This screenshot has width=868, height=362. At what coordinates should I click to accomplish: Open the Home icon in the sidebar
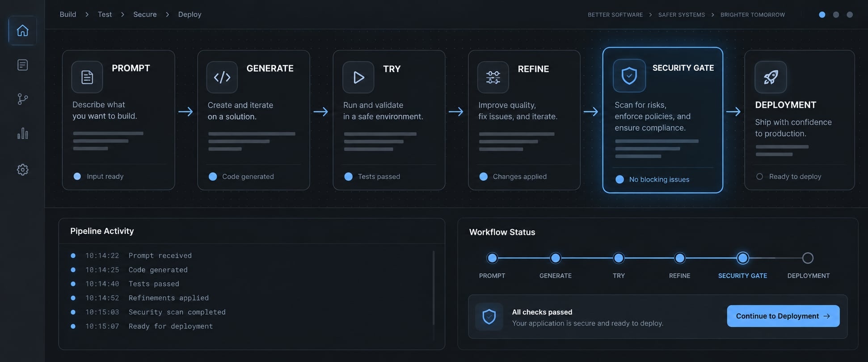click(22, 30)
